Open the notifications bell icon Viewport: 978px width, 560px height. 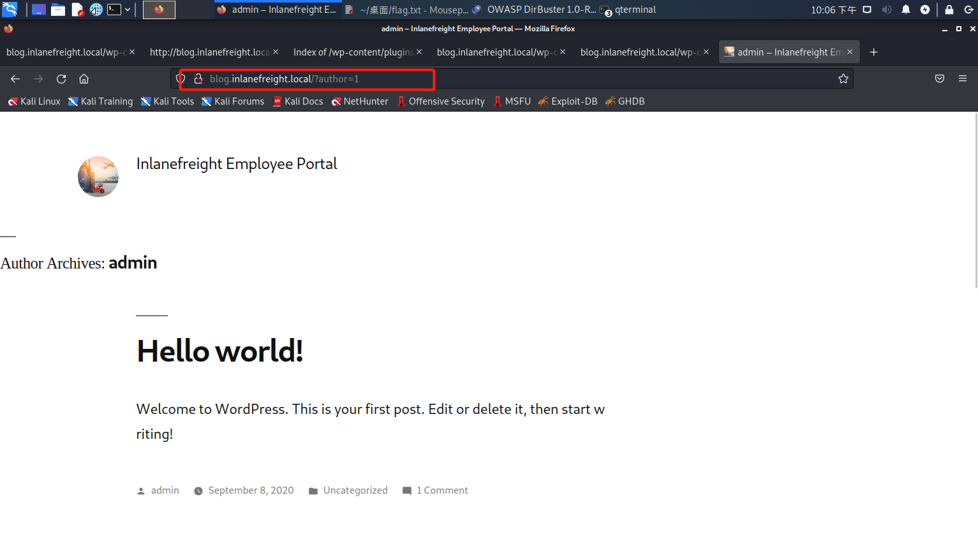(x=906, y=10)
